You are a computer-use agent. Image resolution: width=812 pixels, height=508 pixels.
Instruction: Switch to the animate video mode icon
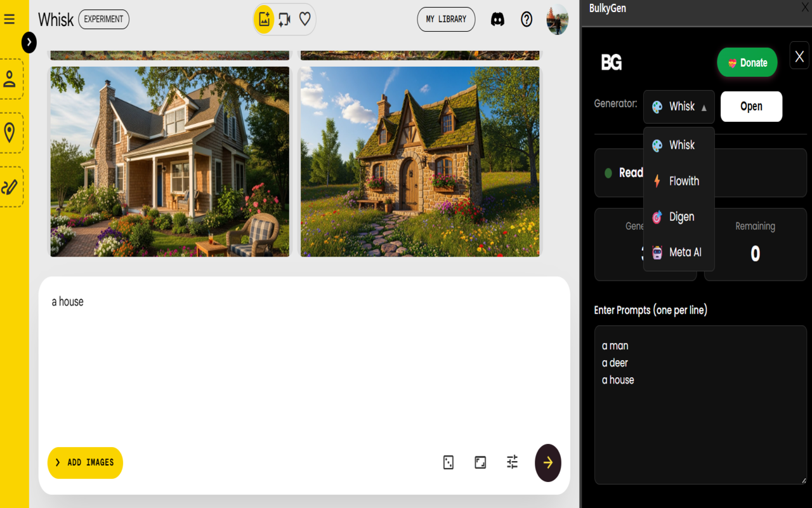(x=284, y=19)
